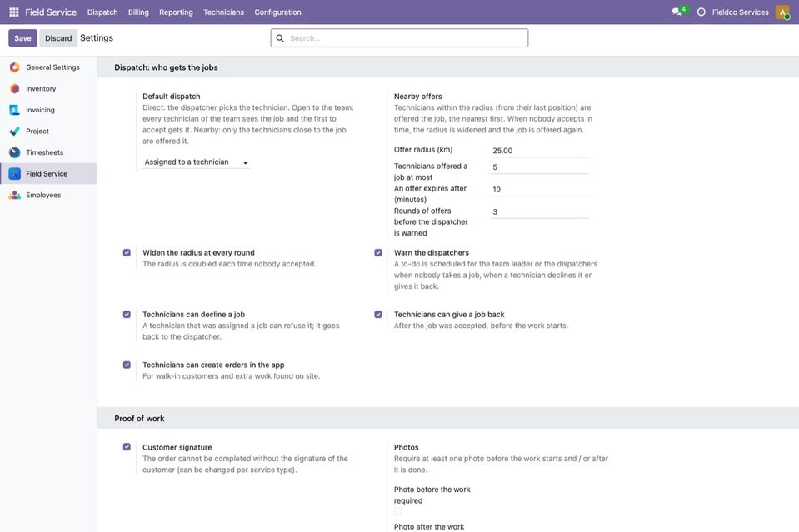Select the General Settings hexagon icon
The height and width of the screenshot is (532, 799).
(15, 67)
